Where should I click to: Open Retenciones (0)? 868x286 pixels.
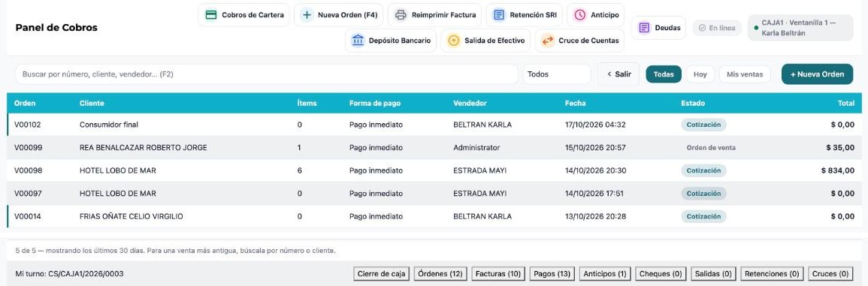(x=773, y=273)
